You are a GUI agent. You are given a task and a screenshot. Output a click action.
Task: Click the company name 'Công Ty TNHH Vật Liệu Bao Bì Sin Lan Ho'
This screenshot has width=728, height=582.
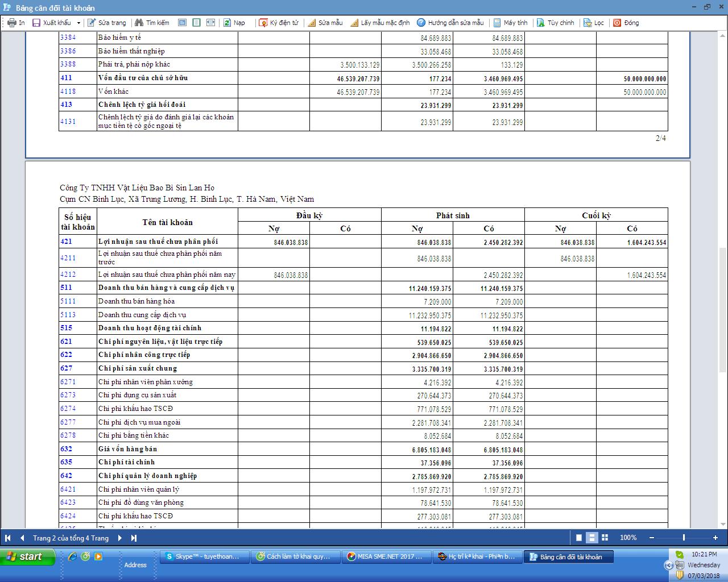(x=137, y=188)
